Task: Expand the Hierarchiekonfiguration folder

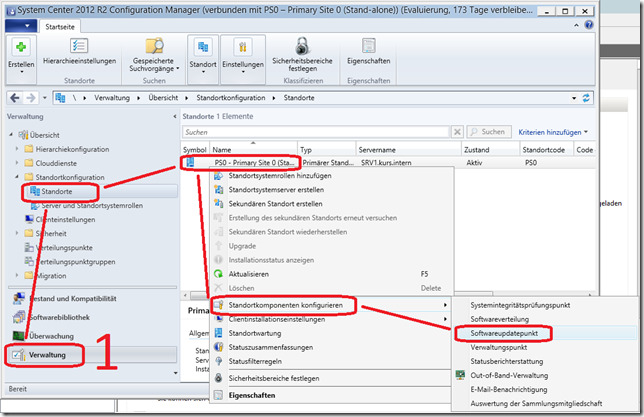Action: [17, 149]
